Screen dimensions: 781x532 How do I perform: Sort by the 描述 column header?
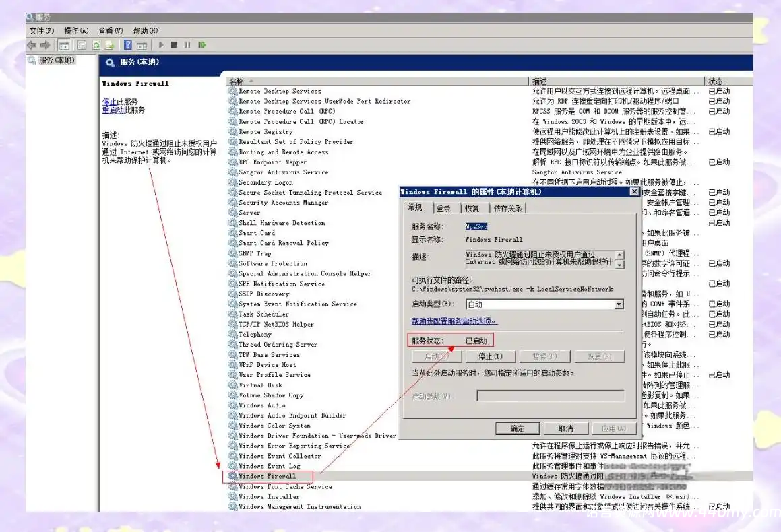tap(617, 81)
